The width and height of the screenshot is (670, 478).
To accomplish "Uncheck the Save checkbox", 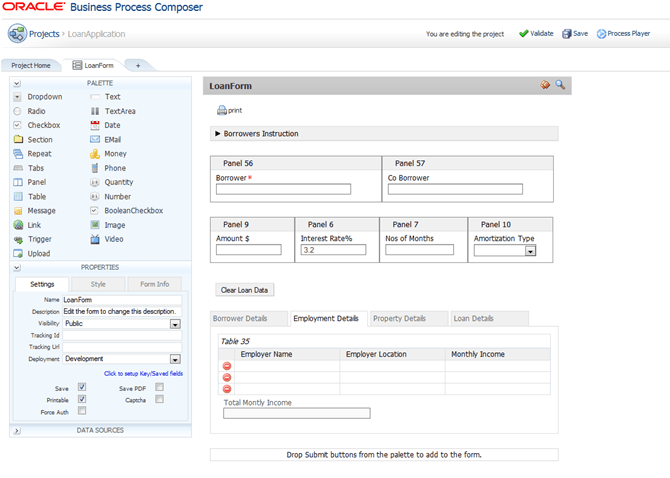I will coord(82,387).
